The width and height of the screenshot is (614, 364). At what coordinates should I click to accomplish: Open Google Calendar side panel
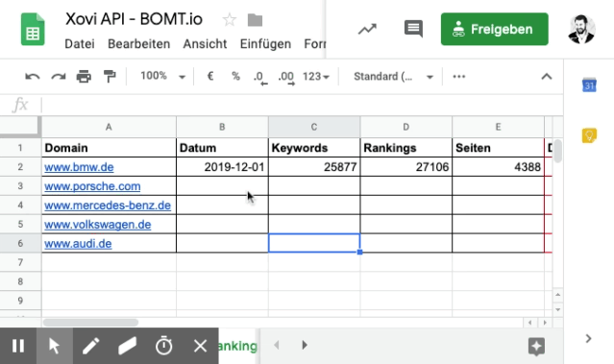click(x=589, y=85)
